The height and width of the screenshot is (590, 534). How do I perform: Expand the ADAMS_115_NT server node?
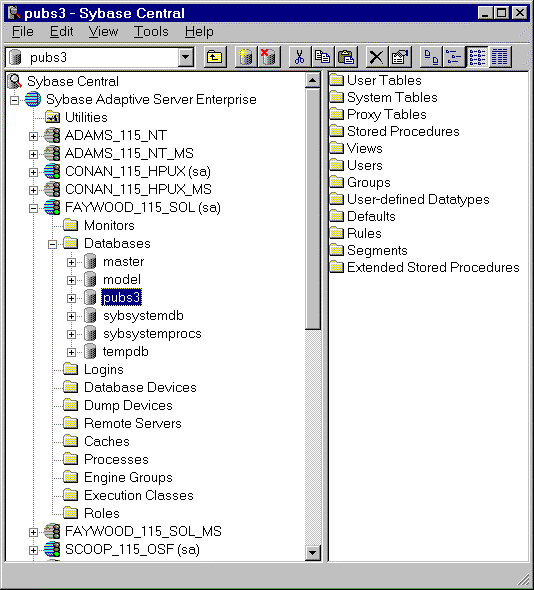coord(33,136)
